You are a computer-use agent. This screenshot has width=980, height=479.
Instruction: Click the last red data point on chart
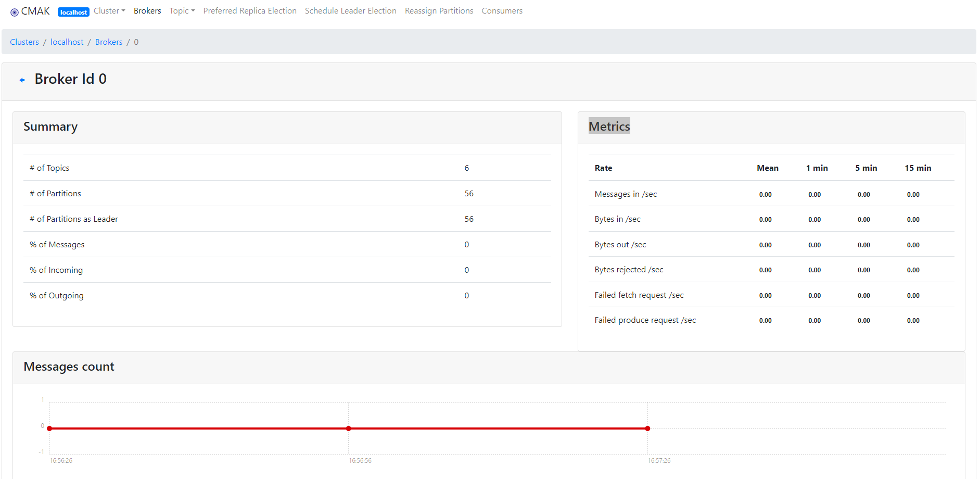(x=647, y=428)
